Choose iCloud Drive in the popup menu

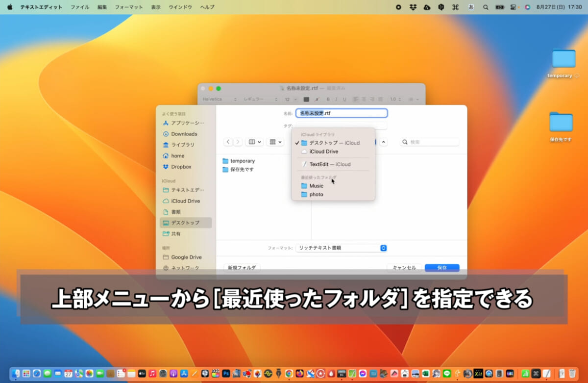coord(333,152)
